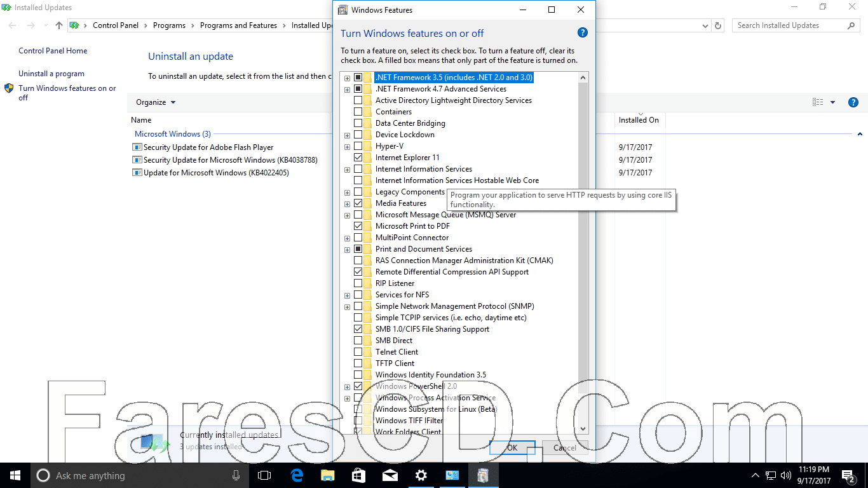
Task: Open the Mail app from the taskbar
Action: click(x=390, y=475)
